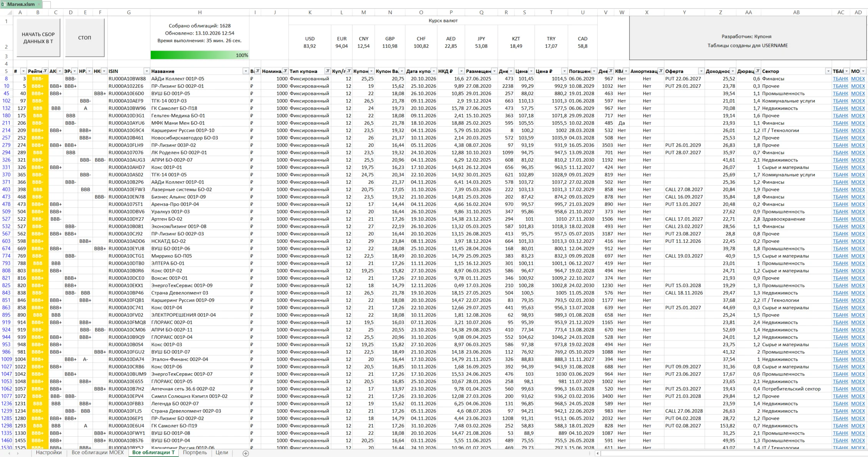This screenshot has width=868, height=457.
Task: Select column H header
Action: pyautogui.click(x=200, y=12)
